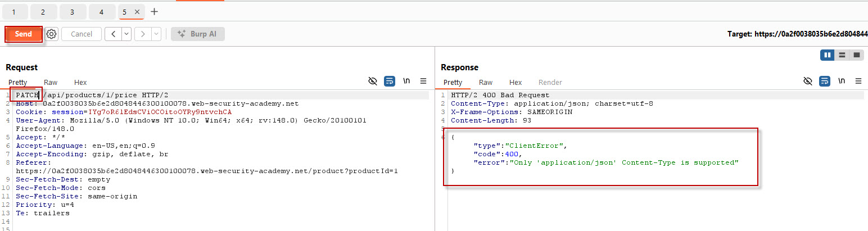Set side-by-side split layout

click(x=828, y=55)
